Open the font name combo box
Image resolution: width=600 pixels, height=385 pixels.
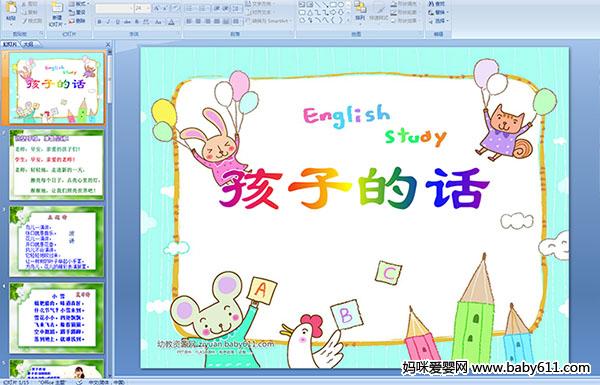pos(114,8)
